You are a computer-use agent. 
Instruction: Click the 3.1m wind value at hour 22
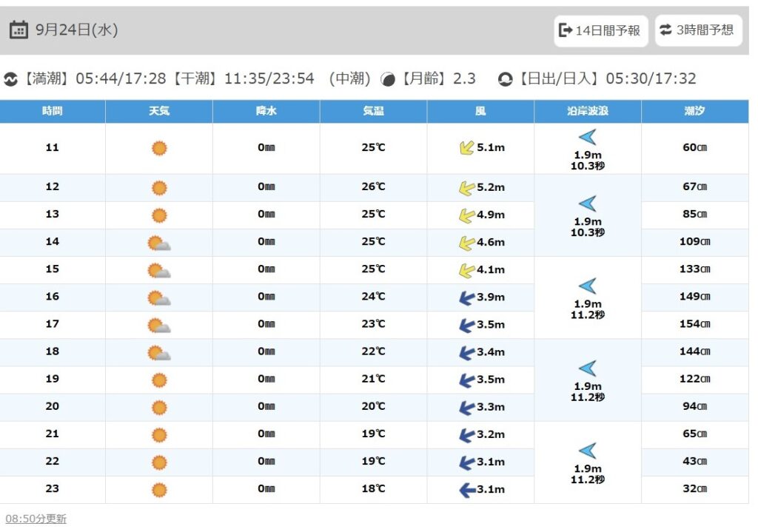[491, 462]
